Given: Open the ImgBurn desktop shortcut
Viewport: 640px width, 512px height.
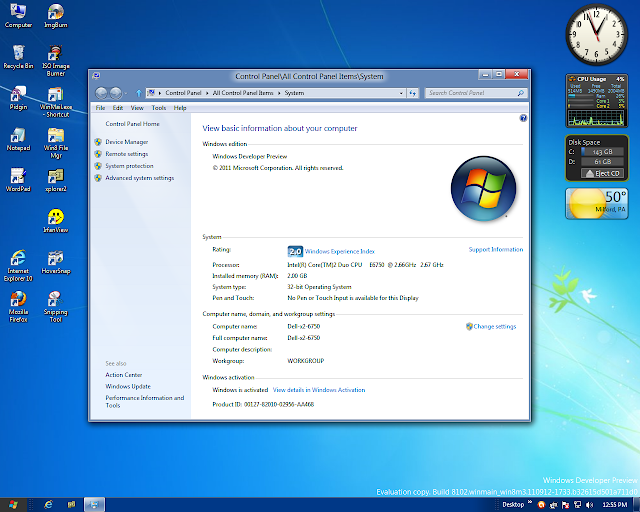Looking at the screenshot, I should pyautogui.click(x=56, y=16).
